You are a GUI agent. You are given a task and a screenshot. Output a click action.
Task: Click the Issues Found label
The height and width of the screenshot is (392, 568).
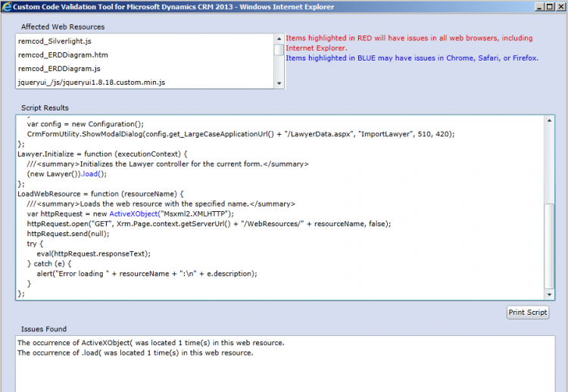click(x=44, y=329)
